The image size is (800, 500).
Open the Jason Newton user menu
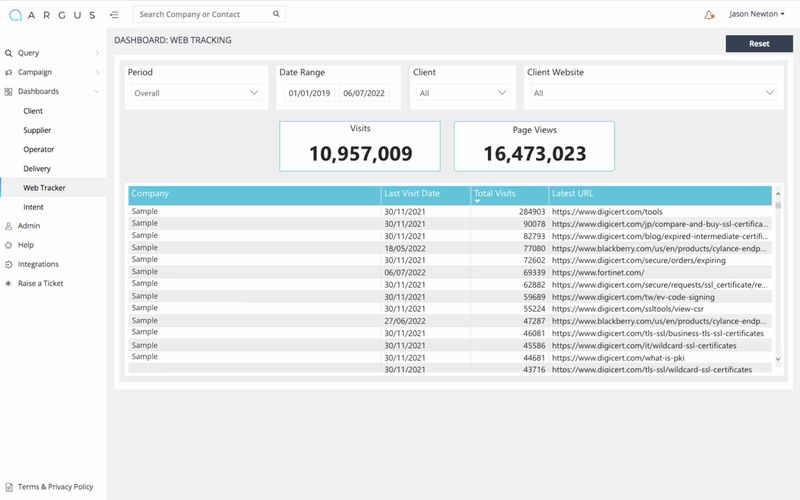757,14
